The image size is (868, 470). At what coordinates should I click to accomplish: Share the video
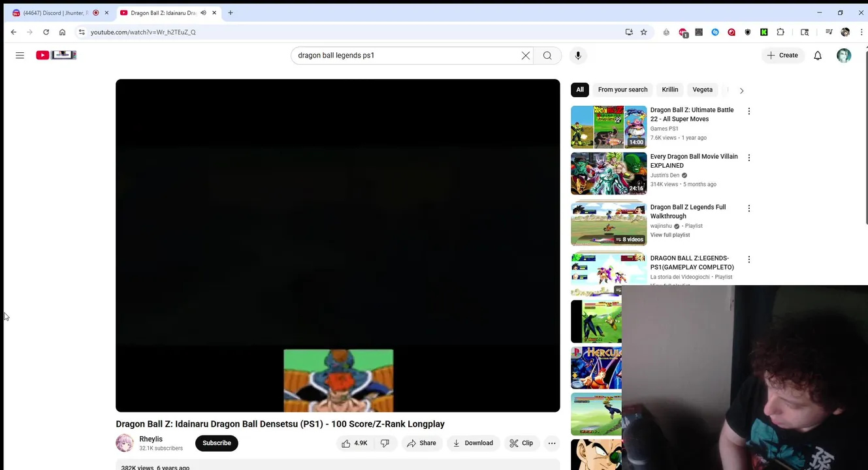coord(421,443)
